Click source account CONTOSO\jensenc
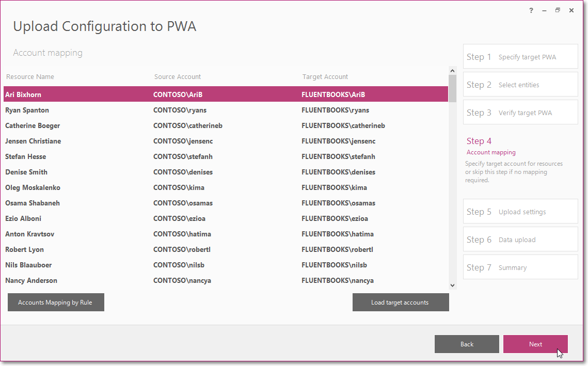This screenshot has width=588, height=366. [183, 141]
